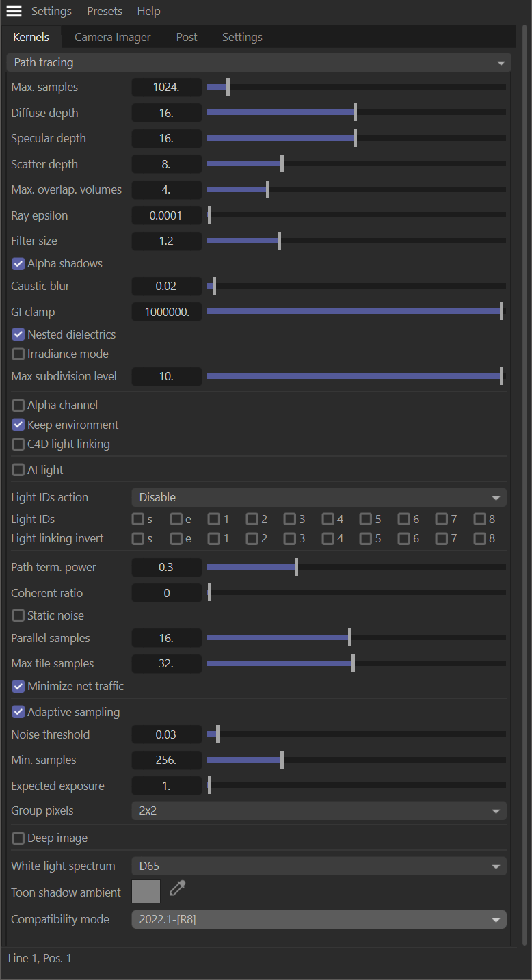
Task: Open the hamburger menu icon
Action: pos(14,12)
